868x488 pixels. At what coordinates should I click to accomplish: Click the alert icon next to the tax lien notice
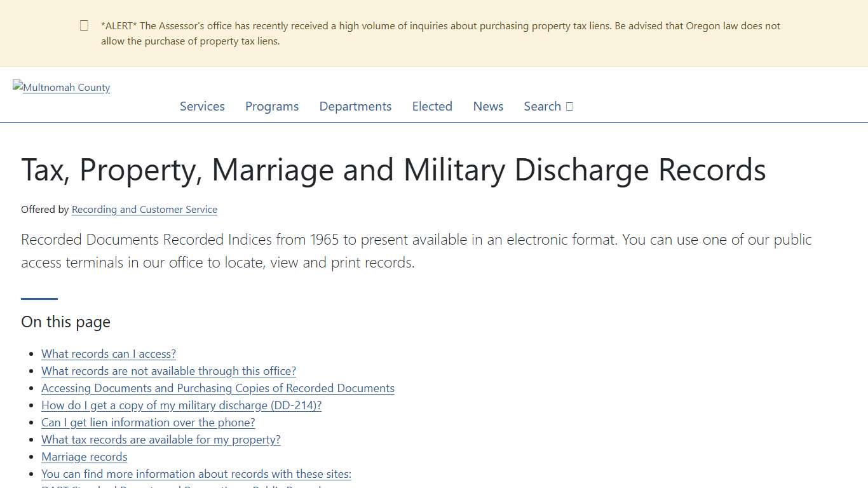(x=84, y=25)
